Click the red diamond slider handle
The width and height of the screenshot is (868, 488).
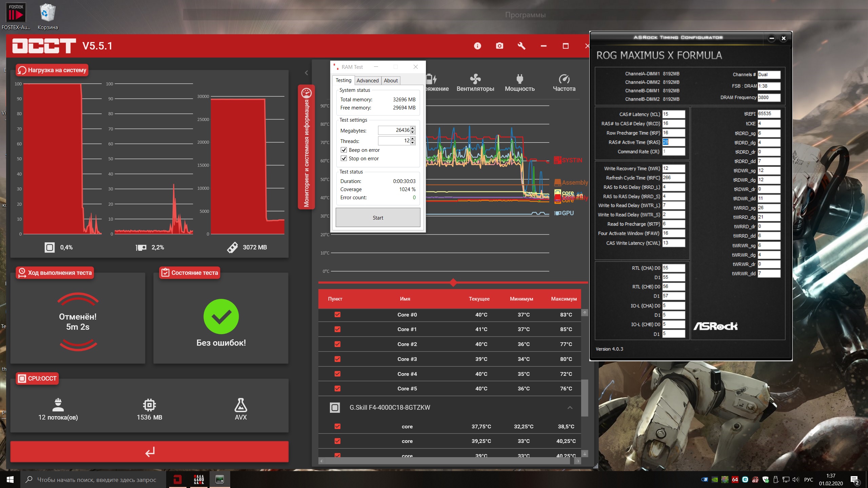pyautogui.click(x=453, y=282)
